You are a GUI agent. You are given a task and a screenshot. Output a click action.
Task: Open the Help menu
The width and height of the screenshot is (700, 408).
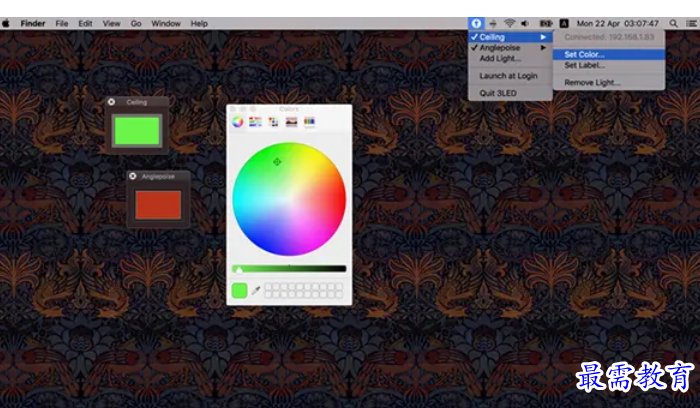199,23
